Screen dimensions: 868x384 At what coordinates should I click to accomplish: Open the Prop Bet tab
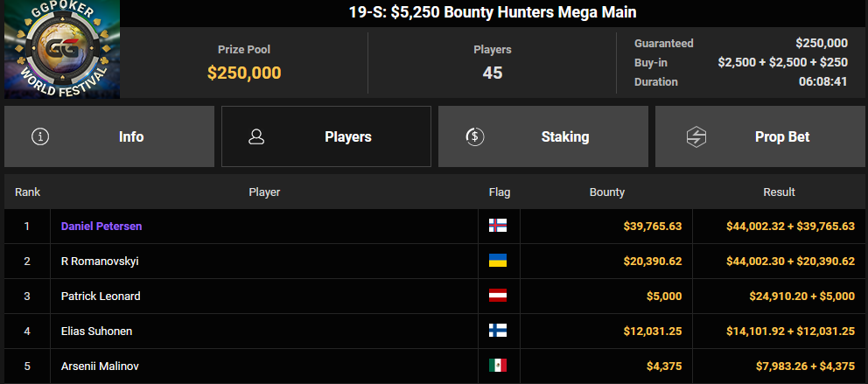[759, 136]
